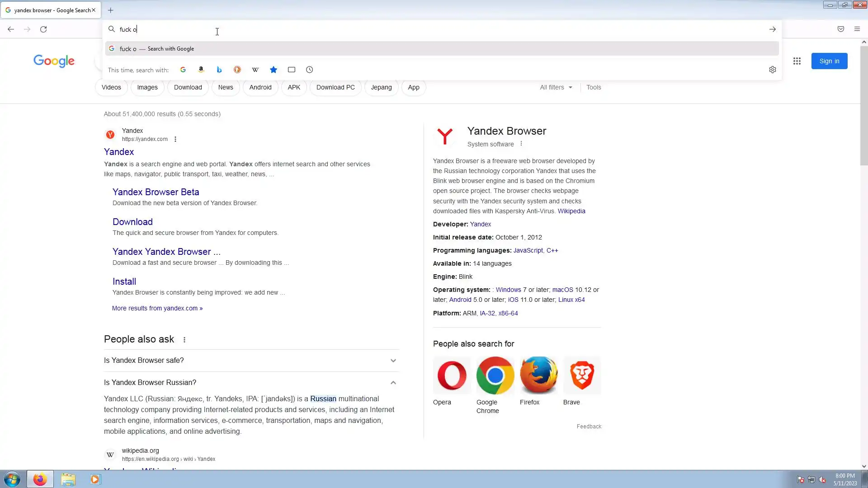Open Windows Start menu orb
The height and width of the screenshot is (488, 868).
point(12,479)
